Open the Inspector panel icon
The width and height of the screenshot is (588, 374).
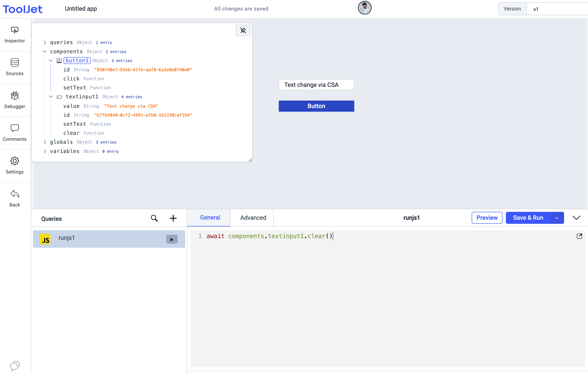(15, 30)
